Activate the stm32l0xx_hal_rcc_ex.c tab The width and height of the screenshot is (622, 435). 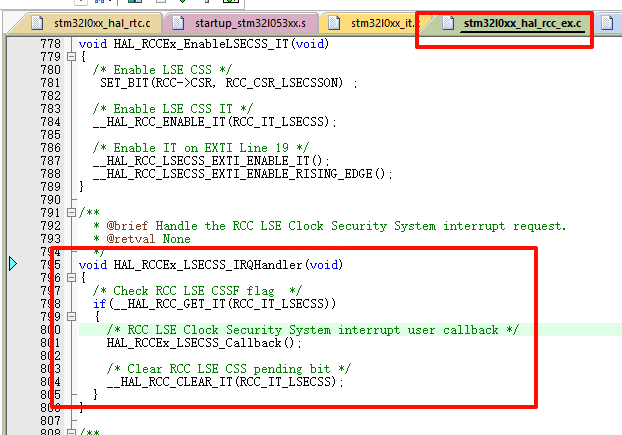click(512, 23)
